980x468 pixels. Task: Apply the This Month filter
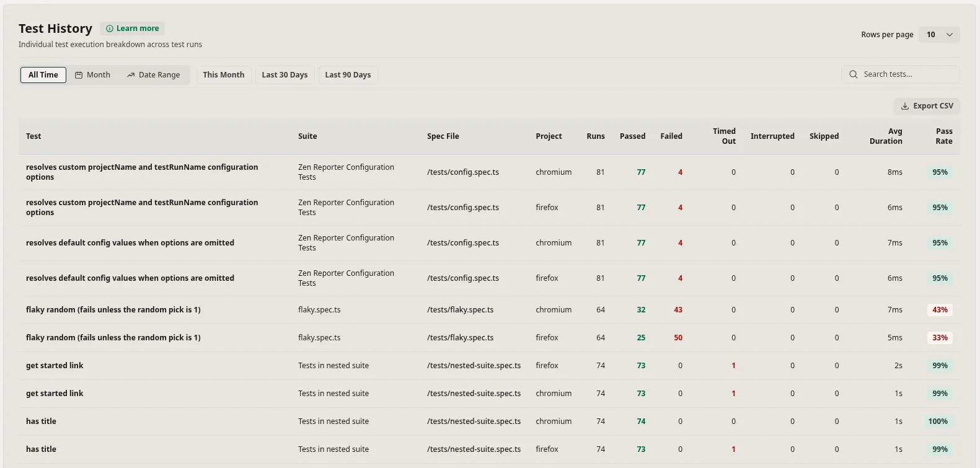point(224,75)
